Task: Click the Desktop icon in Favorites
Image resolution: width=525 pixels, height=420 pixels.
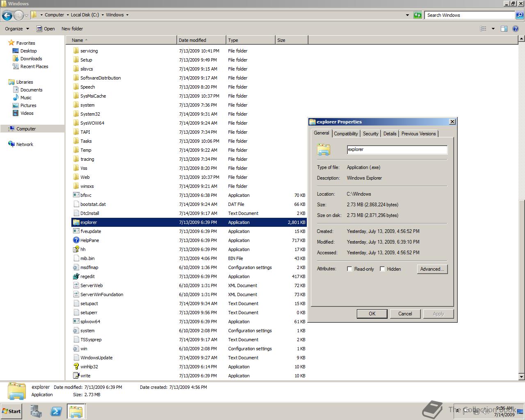Action: 16,51
